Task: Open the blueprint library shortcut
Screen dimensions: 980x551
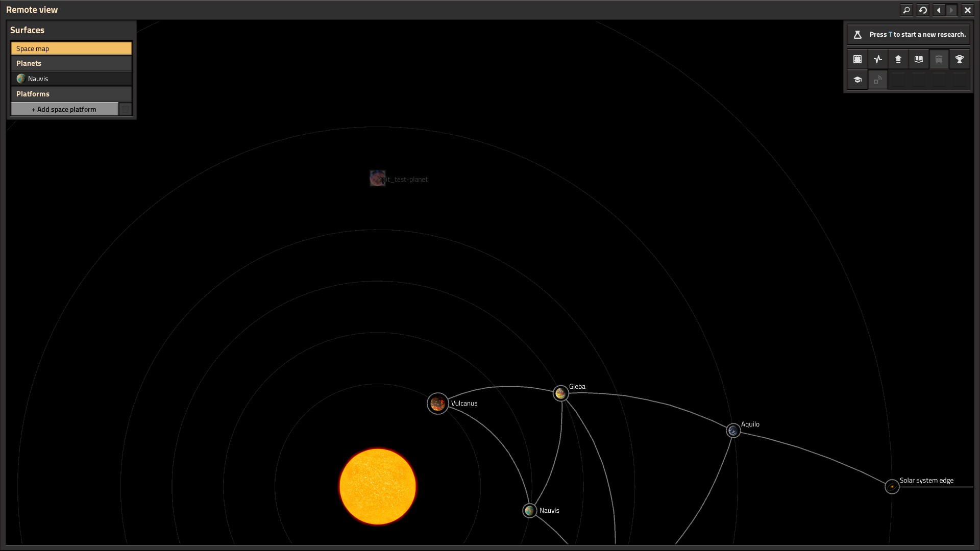Action: pos(857,59)
